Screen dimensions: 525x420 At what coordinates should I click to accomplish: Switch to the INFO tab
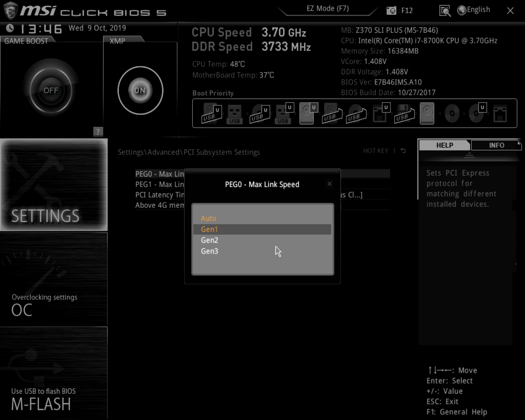[x=496, y=145]
